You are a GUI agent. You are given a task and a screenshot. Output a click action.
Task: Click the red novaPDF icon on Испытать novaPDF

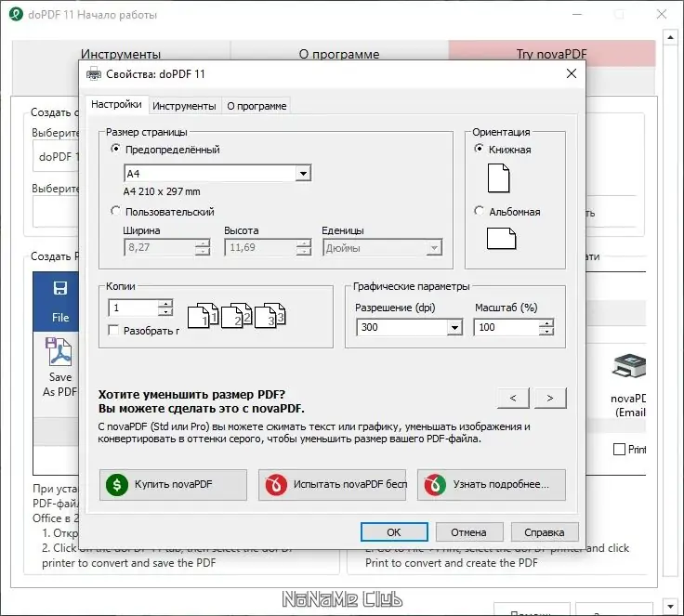click(x=276, y=485)
